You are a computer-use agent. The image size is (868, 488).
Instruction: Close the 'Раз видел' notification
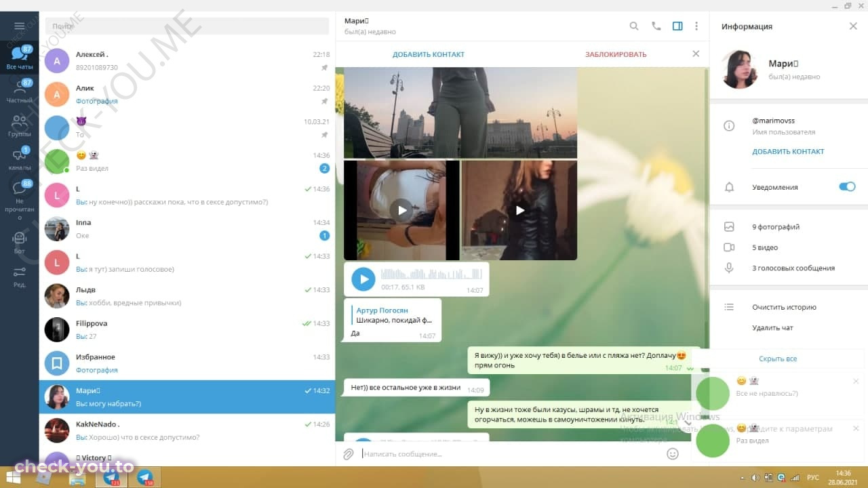pyautogui.click(x=856, y=428)
